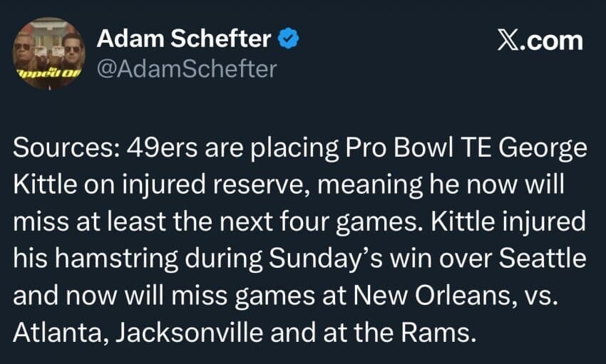This screenshot has height=364, width=606.
Task: Click the X logo in X.com
Action: 508,41
